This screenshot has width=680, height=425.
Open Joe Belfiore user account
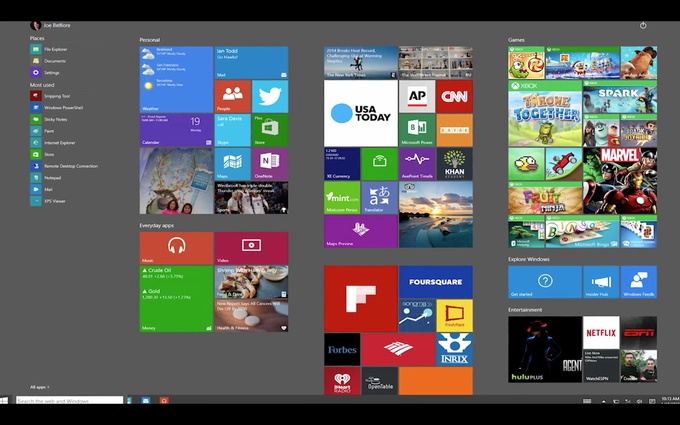click(x=50, y=25)
